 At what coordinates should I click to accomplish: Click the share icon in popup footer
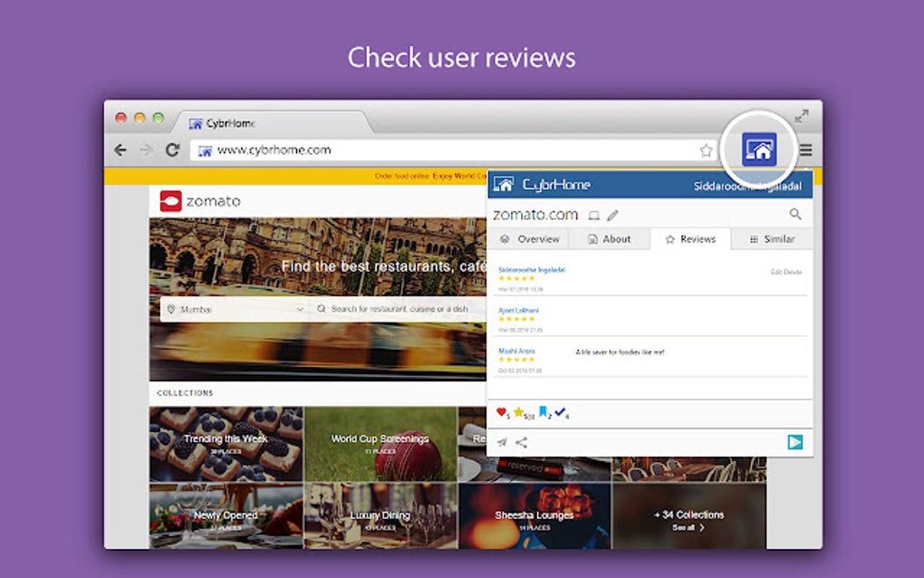(x=522, y=442)
